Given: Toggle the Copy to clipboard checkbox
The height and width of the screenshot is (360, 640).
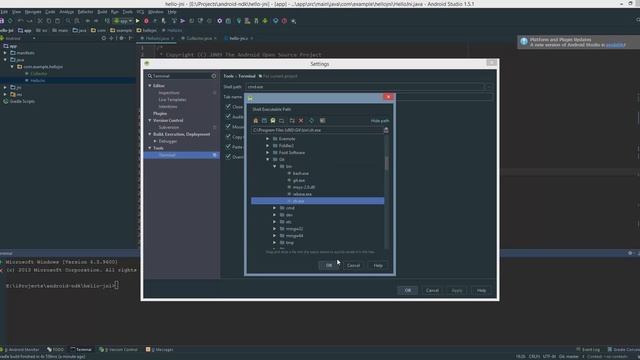Looking at the screenshot, I should 228,137.
